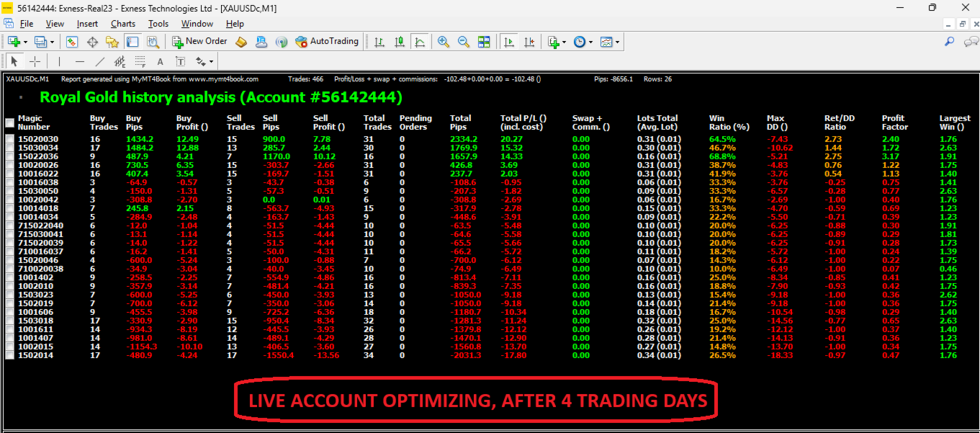Image resolution: width=980 pixels, height=433 pixels.
Task: Tick checkbox for magic number 715022040
Action: [9, 226]
